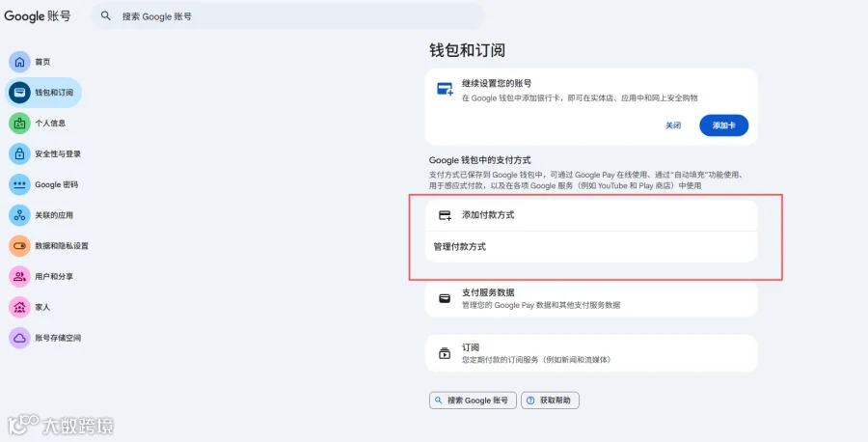Open 用户和分享 in sidebar
868x442 pixels.
[54, 276]
